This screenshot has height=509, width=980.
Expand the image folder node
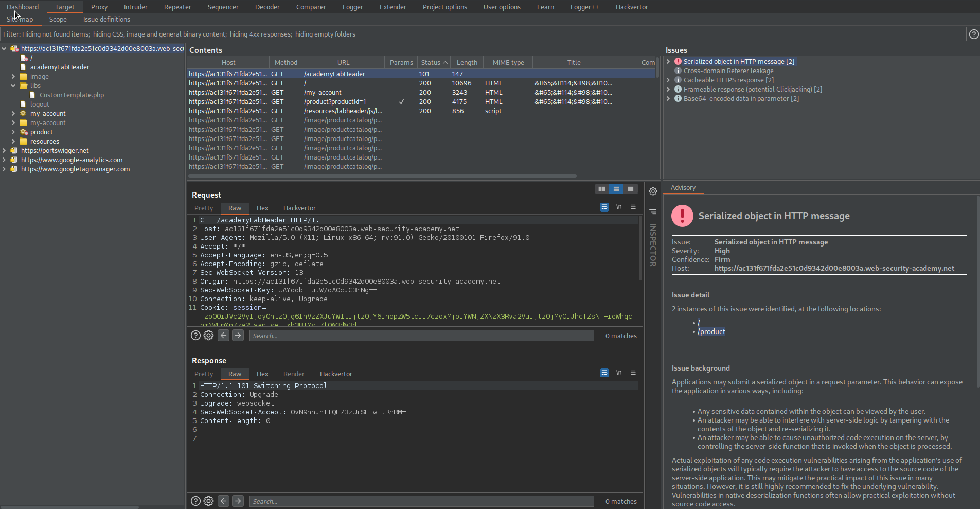pos(13,76)
